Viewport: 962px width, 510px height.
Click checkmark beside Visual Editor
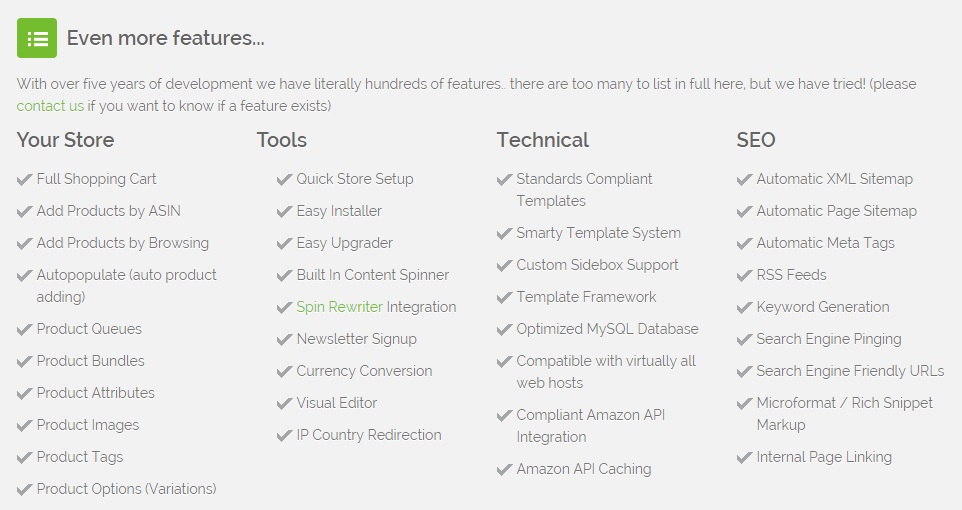284,404
